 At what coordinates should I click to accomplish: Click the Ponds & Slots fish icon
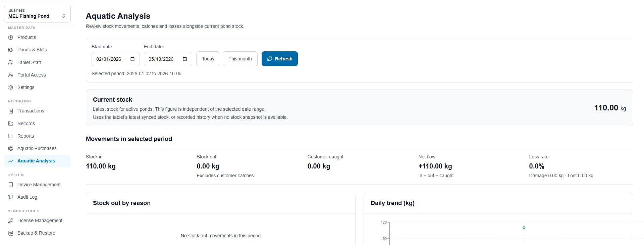[x=11, y=50]
